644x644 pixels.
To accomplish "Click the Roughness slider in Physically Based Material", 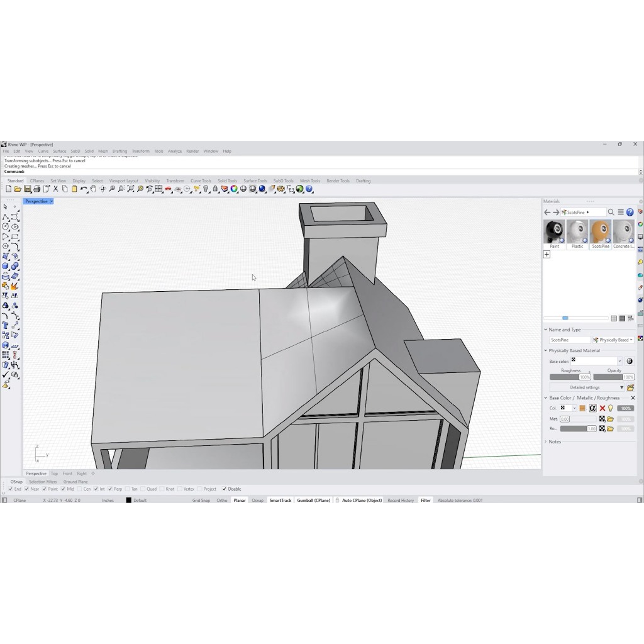I will point(570,377).
